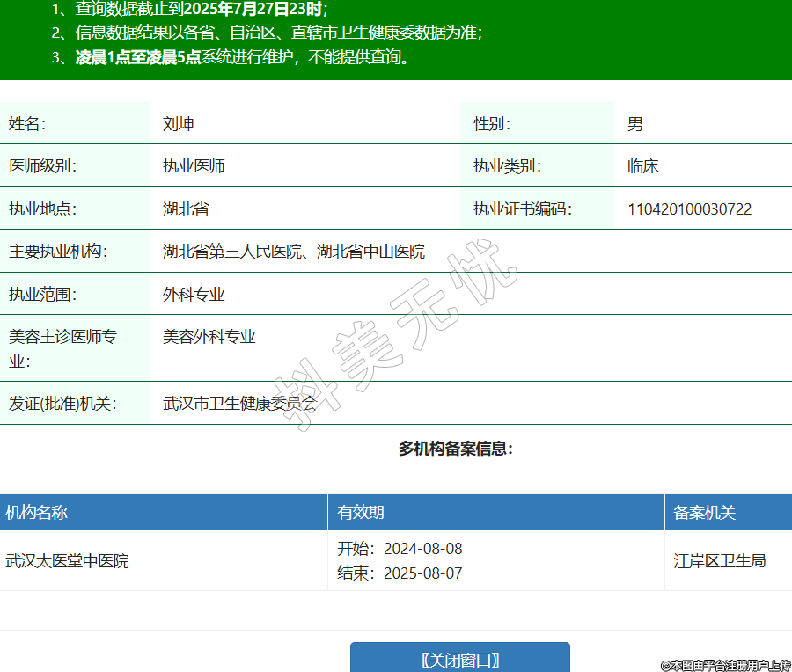Click the practice scope value 外科专业
The image size is (792, 672).
pyautogui.click(x=194, y=294)
